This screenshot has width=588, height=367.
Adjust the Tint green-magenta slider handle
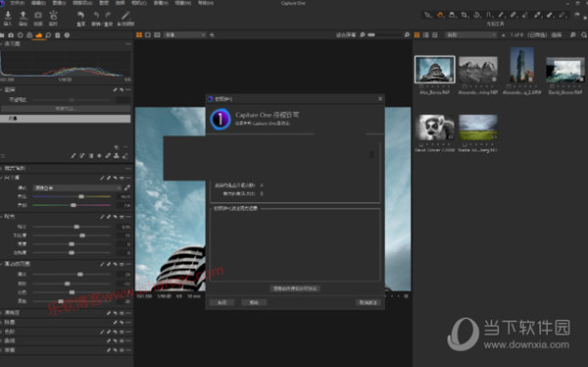73,205
